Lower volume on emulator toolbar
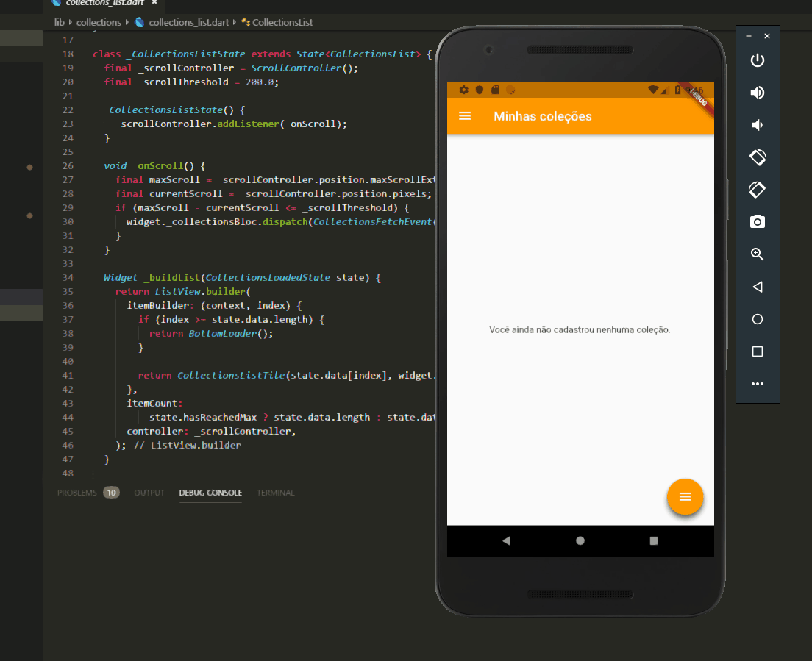The image size is (812, 661). pos(757,125)
